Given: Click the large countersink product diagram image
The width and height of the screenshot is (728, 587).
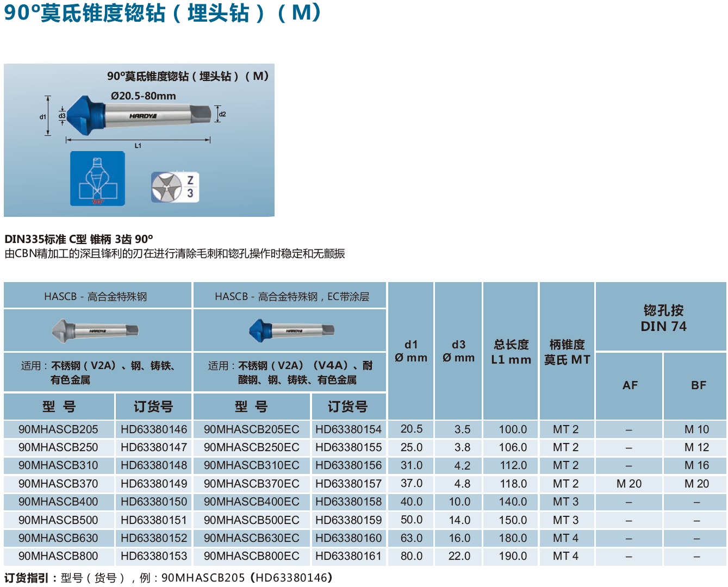Looking at the screenshot, I should (139, 140).
